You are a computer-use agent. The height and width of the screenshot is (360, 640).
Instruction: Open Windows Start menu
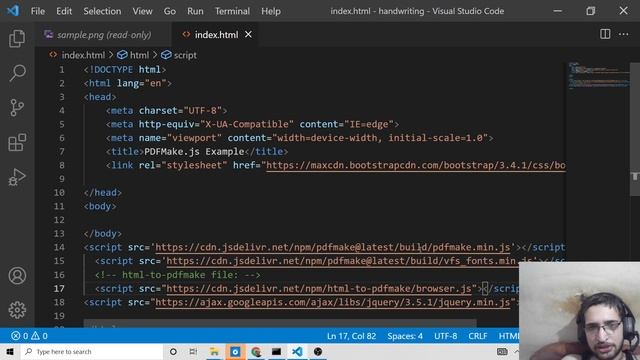coord(10,351)
